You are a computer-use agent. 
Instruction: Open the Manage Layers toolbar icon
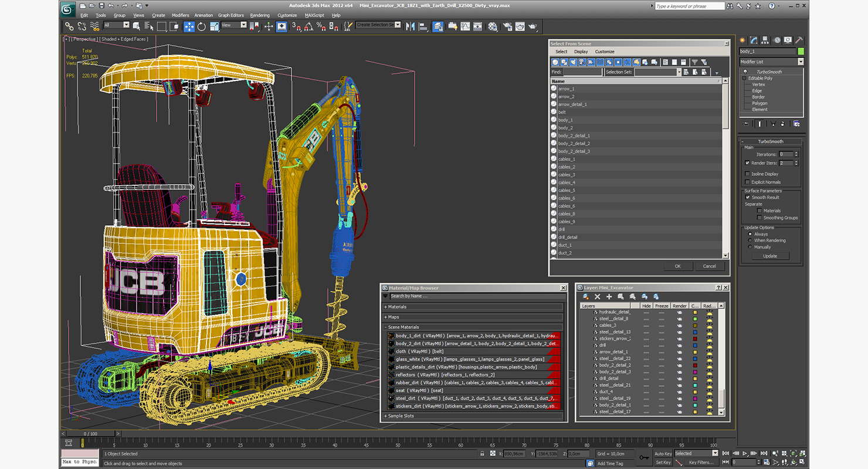[438, 26]
